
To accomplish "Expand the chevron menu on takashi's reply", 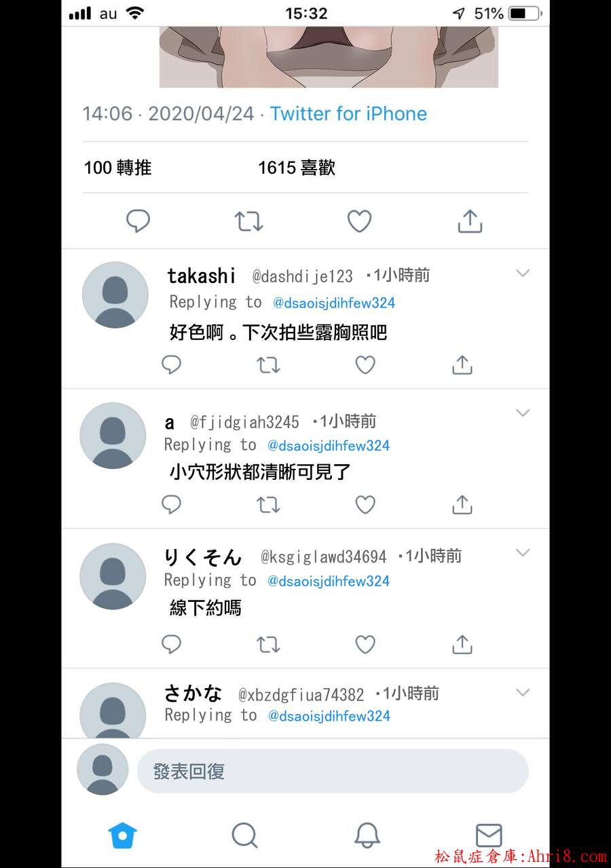I will tap(522, 273).
